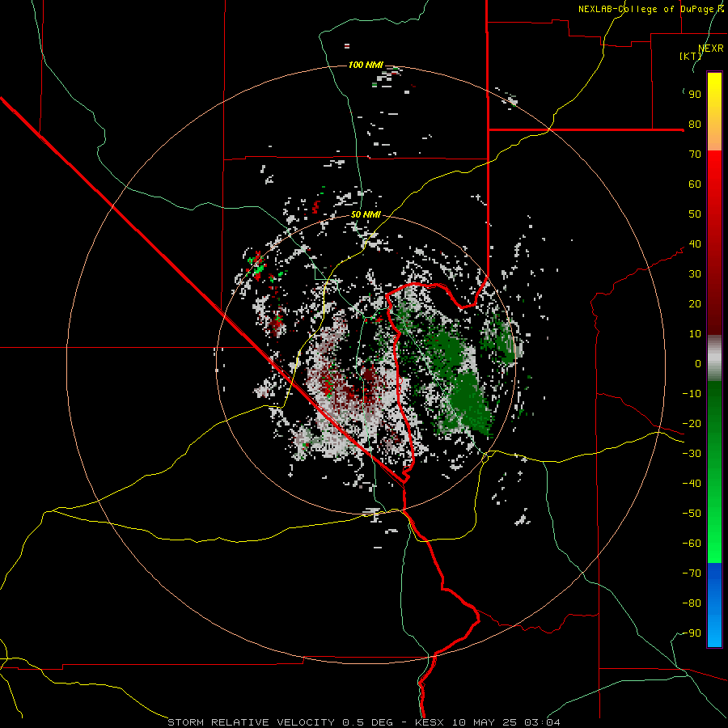Click the positive "40" scale label
The image size is (728, 728).
[x=695, y=243]
